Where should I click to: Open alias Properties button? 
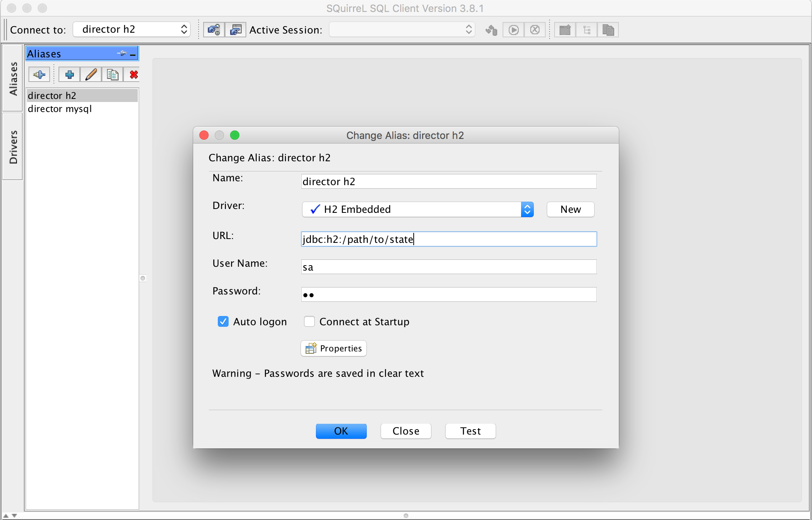click(334, 348)
